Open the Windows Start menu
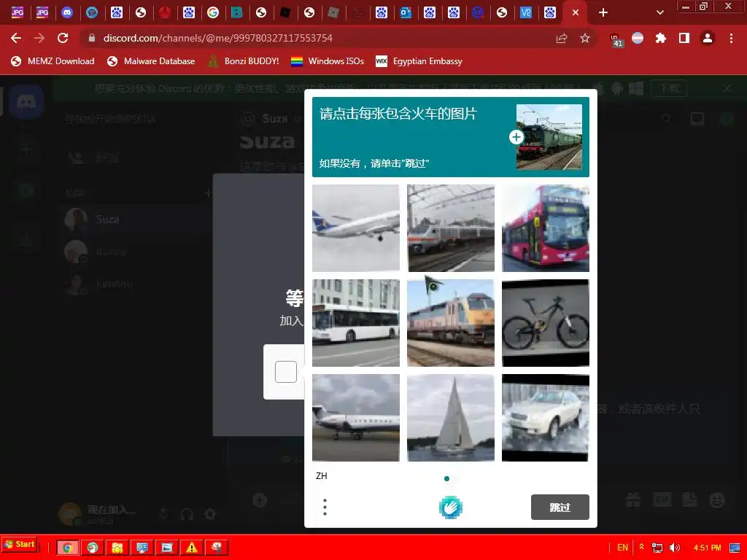The height and width of the screenshot is (560, 747). pos(20,544)
